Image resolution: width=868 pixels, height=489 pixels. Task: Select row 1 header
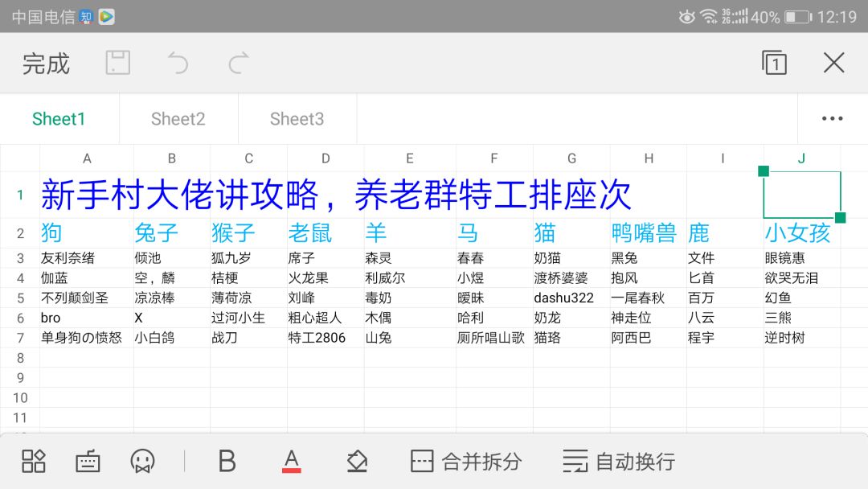[20, 195]
